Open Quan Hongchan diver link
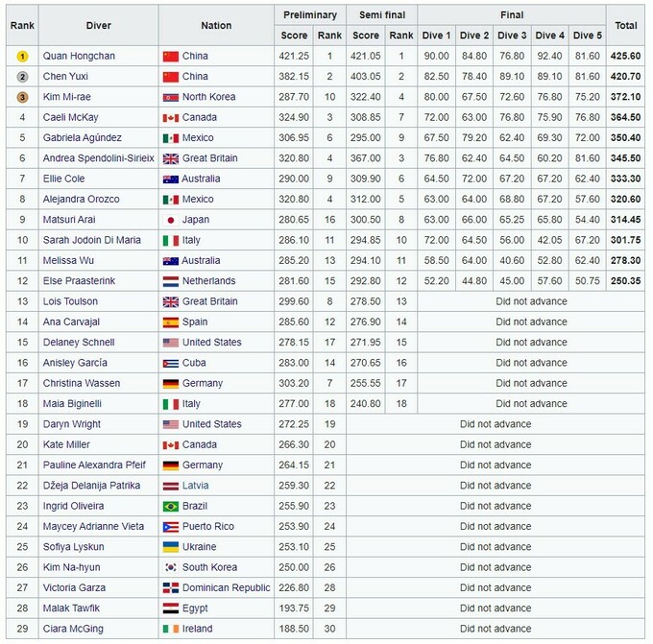 click(x=79, y=57)
